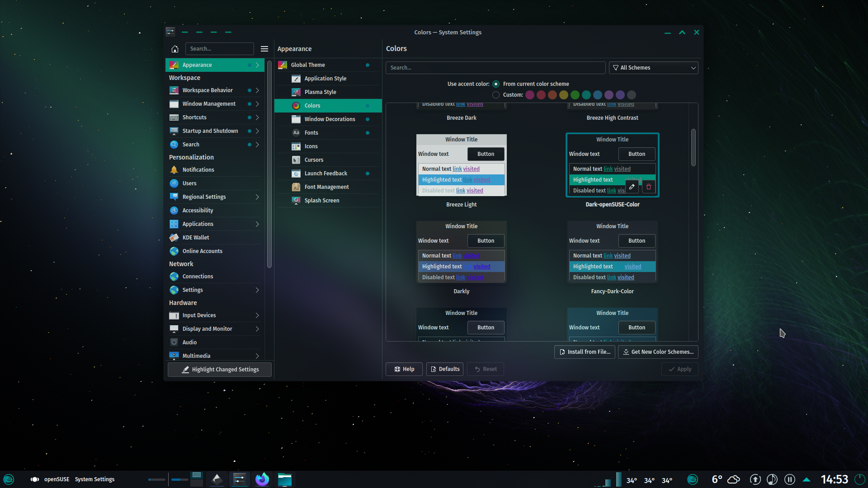868x488 pixels.
Task: Select the Custom accent color radio button
Action: pyautogui.click(x=496, y=95)
